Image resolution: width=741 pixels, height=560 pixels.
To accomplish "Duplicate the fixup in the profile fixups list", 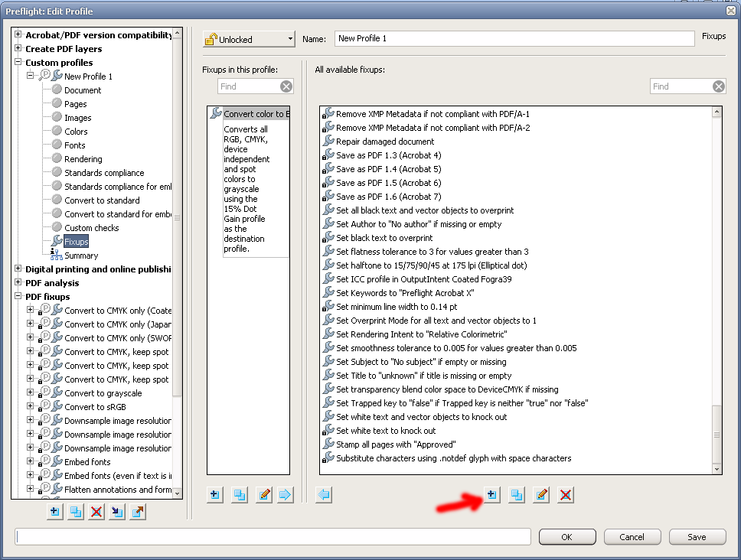I will point(240,495).
